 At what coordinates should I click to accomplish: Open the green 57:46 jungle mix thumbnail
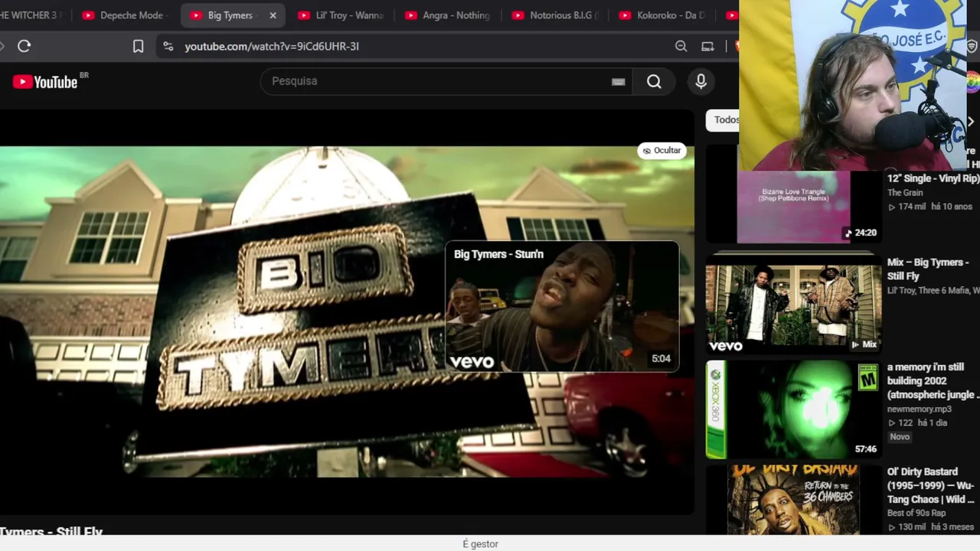pyautogui.click(x=793, y=409)
